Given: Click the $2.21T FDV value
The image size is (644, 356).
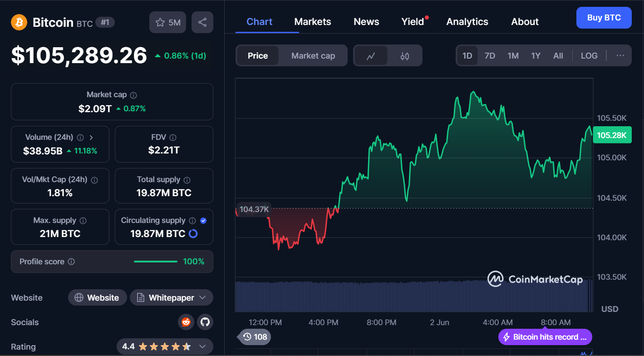Looking at the screenshot, I should click(164, 150).
